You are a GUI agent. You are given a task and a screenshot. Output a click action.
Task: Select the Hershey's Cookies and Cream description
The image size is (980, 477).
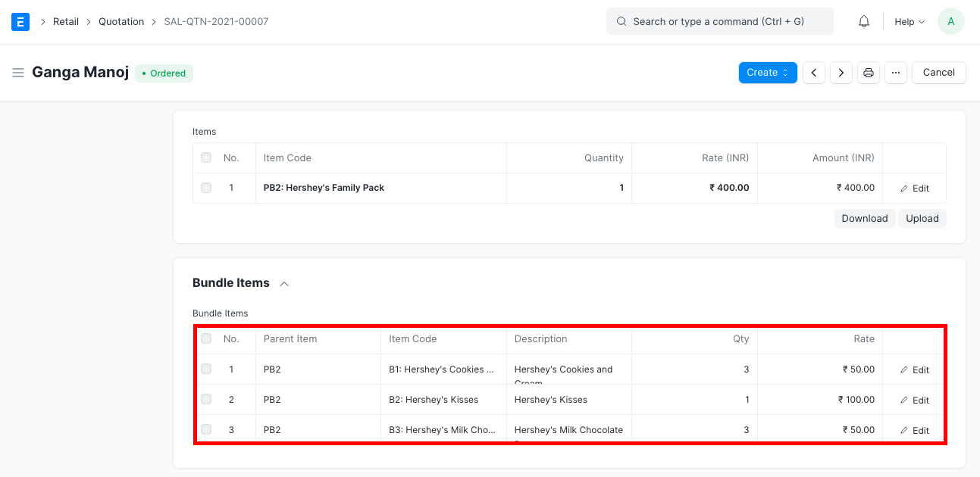click(569, 369)
